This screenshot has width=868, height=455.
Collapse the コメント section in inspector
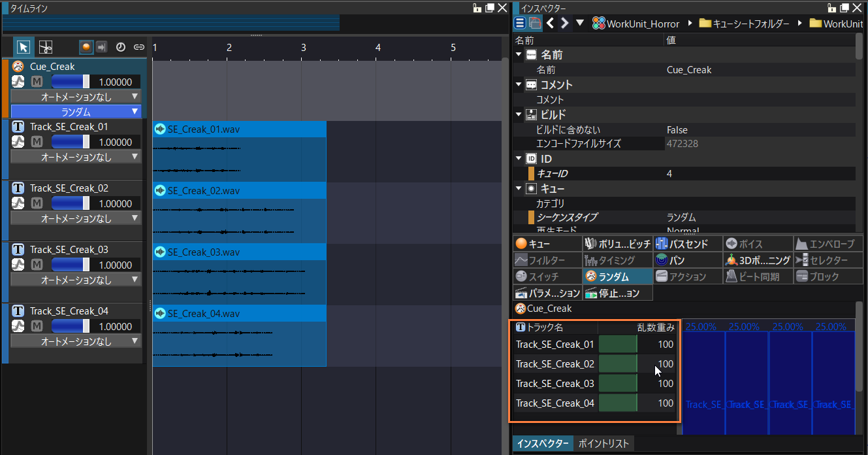pos(519,85)
